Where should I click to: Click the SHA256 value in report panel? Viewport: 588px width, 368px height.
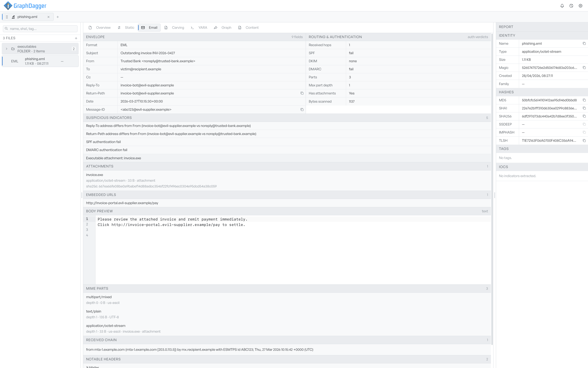click(549, 116)
